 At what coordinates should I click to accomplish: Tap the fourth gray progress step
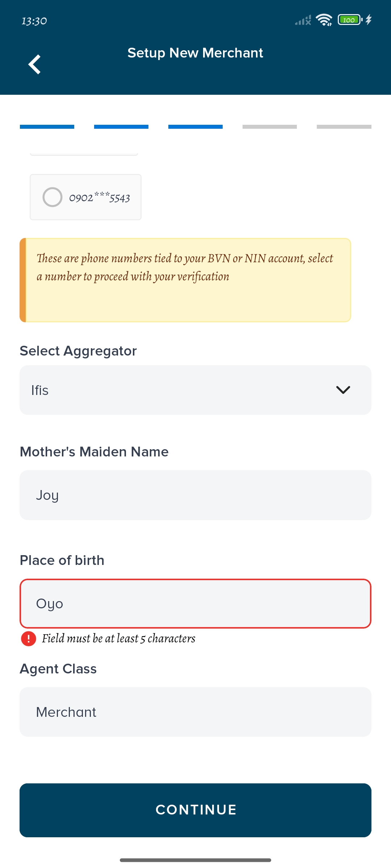270,127
